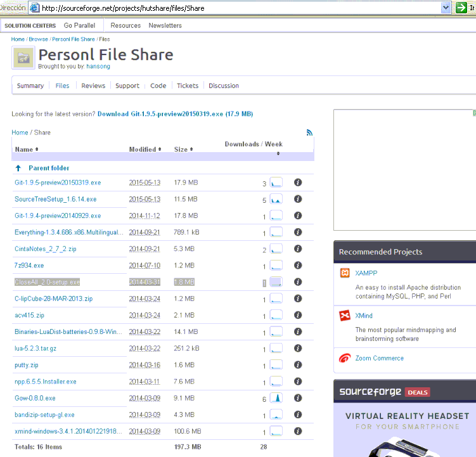Click info icon for npp.6.5.5.Installer.exe
The image size is (476, 457).
298,381
